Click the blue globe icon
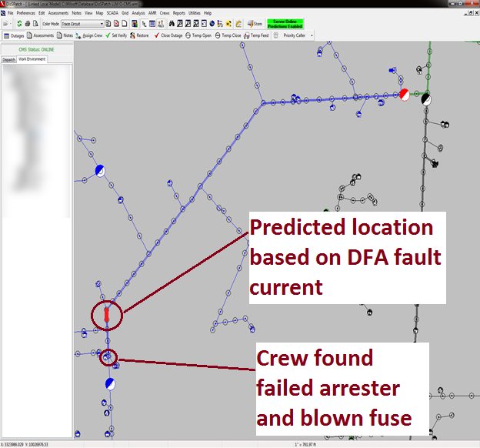The image size is (480, 448). 212,24
